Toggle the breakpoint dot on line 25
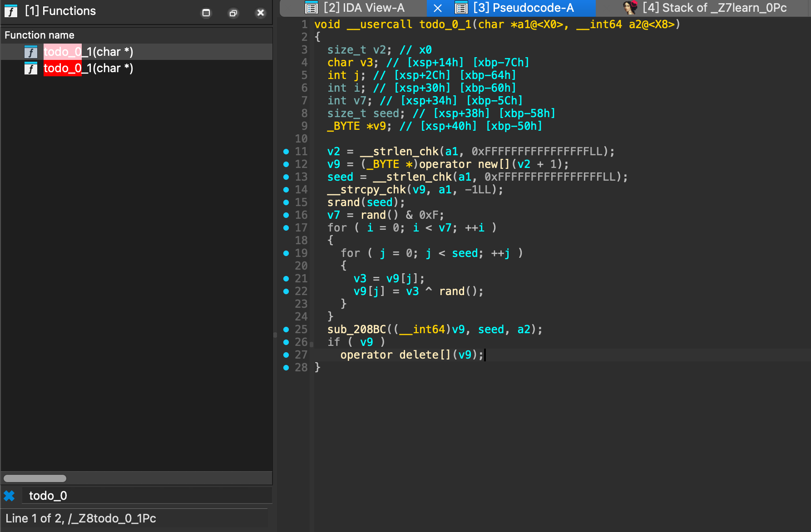The image size is (811, 532). coord(286,330)
